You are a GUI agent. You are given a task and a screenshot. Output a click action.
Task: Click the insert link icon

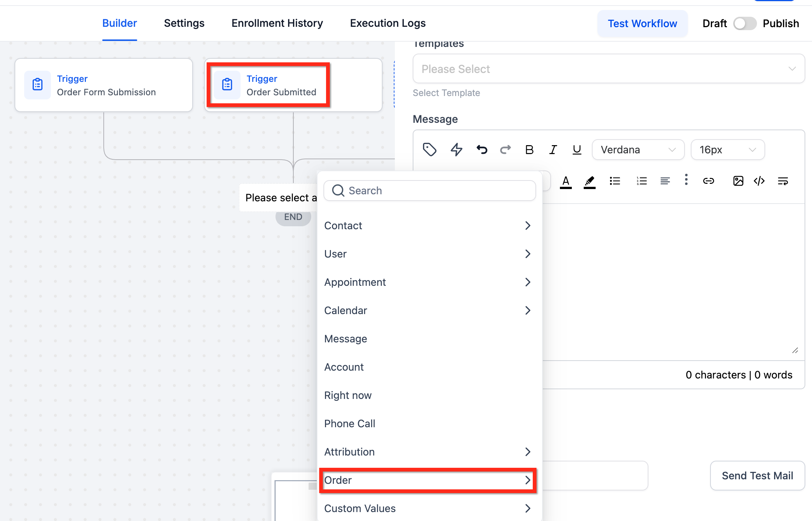click(x=708, y=181)
